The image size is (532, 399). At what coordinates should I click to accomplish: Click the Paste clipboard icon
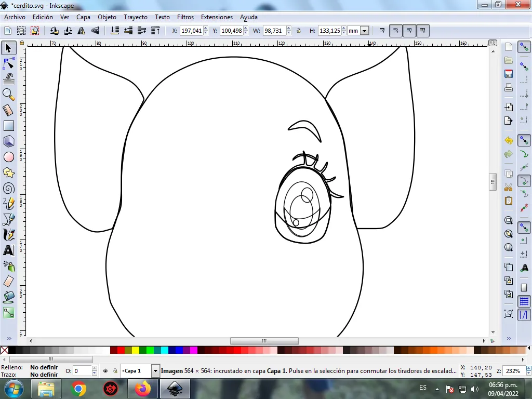pyautogui.click(x=508, y=201)
